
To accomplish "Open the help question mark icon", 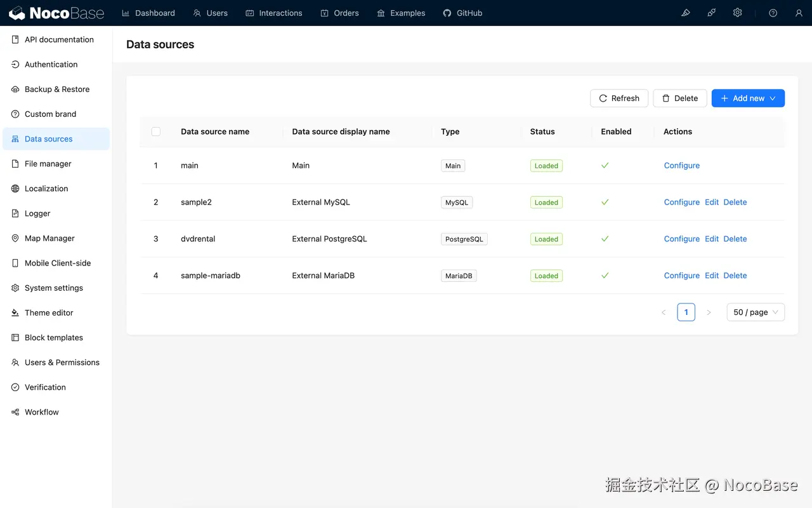I will (x=773, y=12).
